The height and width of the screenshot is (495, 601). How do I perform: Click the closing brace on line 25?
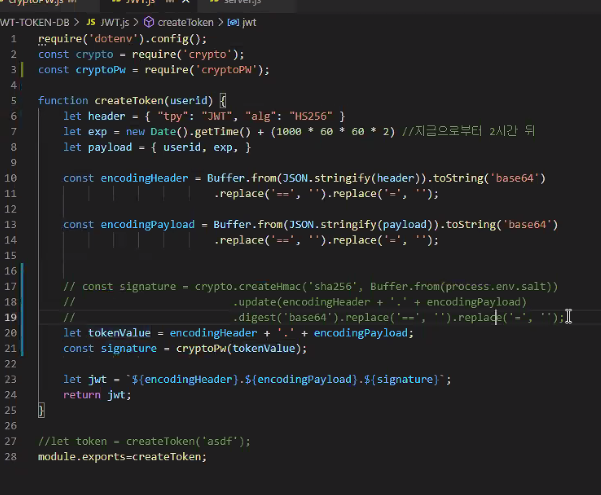click(x=41, y=410)
